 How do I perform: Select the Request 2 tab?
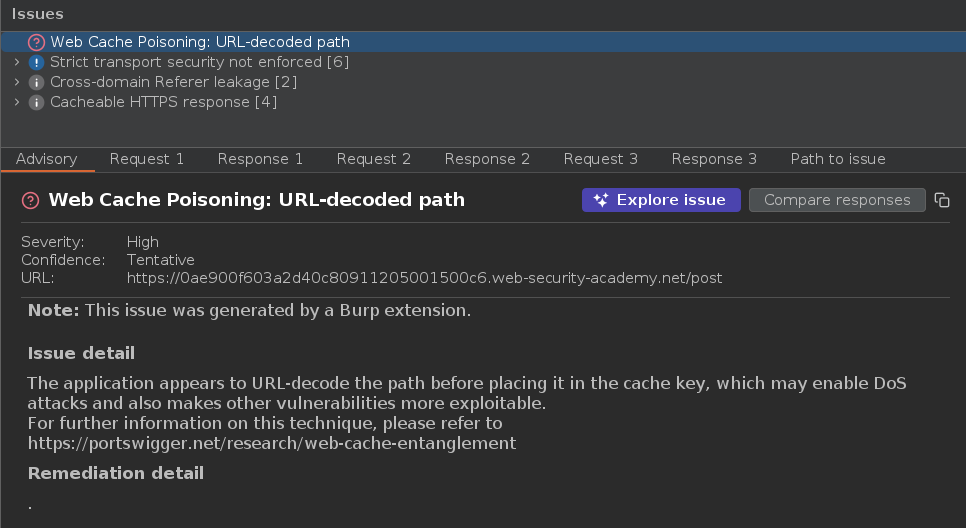pyautogui.click(x=374, y=159)
